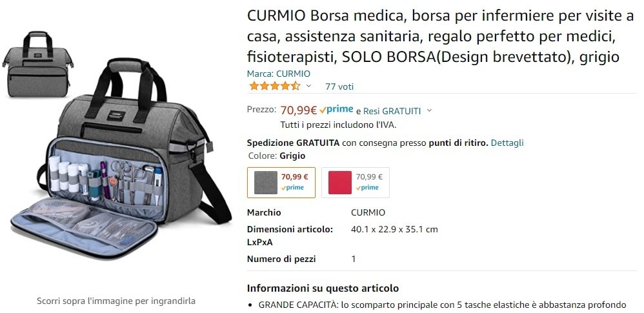
Task: Click the star rating icons
Action: pos(275,86)
